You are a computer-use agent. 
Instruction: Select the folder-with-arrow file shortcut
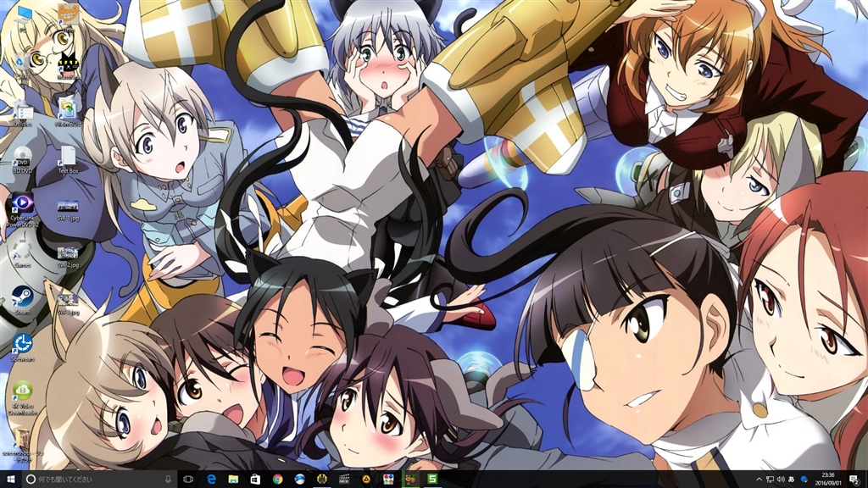(x=68, y=113)
